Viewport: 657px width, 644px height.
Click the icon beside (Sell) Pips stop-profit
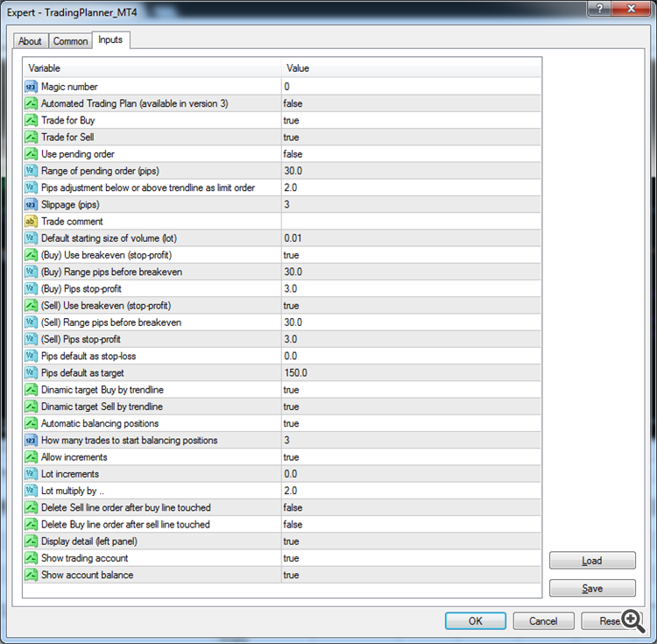tap(31, 339)
